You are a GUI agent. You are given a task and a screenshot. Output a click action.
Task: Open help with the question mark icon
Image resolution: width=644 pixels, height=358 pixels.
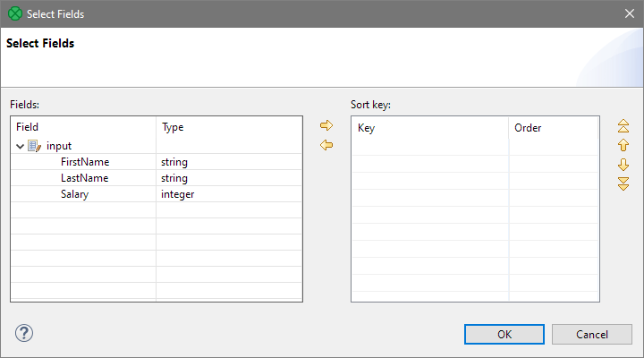pos(24,333)
